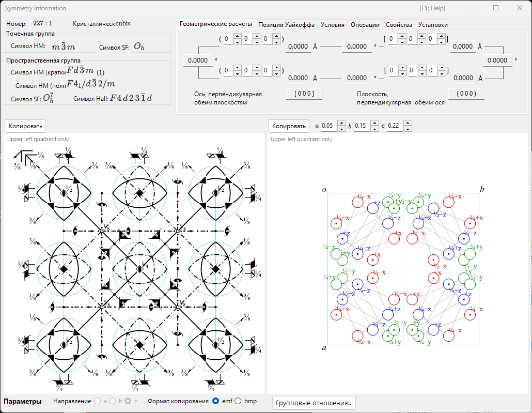Viewport: 532px width, 413px height.
Task: Switch to the Операции tab
Action: (365, 24)
